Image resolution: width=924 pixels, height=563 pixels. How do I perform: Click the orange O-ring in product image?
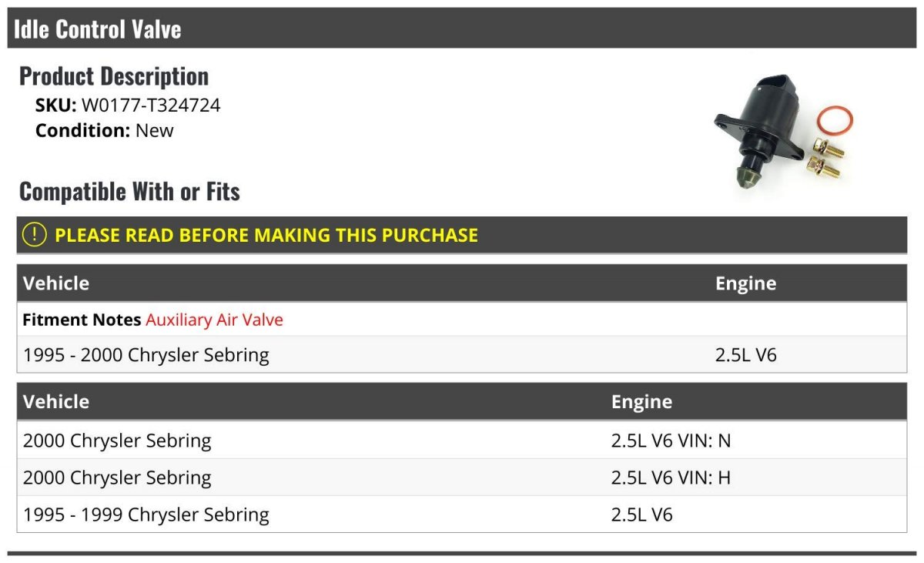click(x=835, y=121)
